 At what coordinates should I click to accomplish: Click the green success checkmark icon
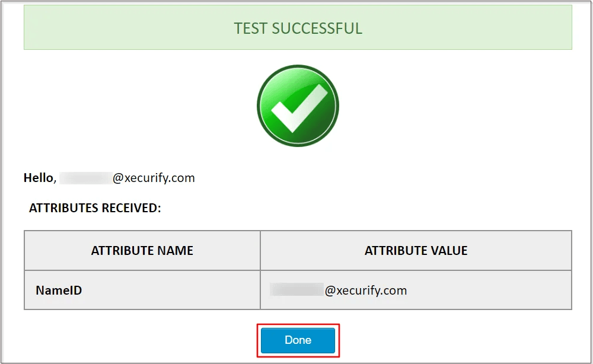(x=298, y=106)
